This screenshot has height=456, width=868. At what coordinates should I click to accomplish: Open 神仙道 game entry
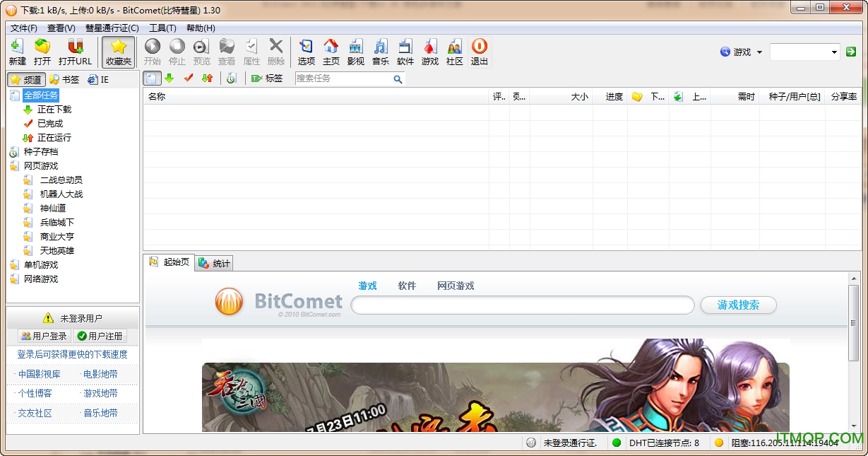click(53, 209)
